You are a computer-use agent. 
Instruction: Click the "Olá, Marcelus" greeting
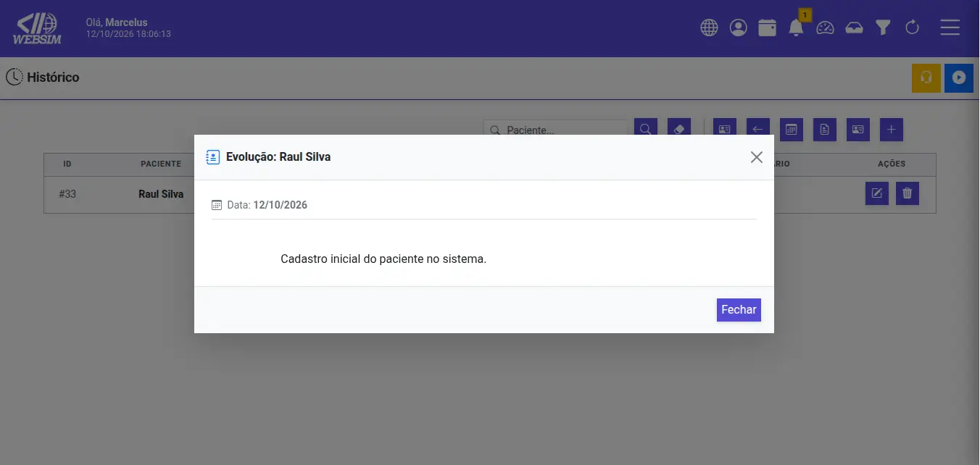point(115,22)
